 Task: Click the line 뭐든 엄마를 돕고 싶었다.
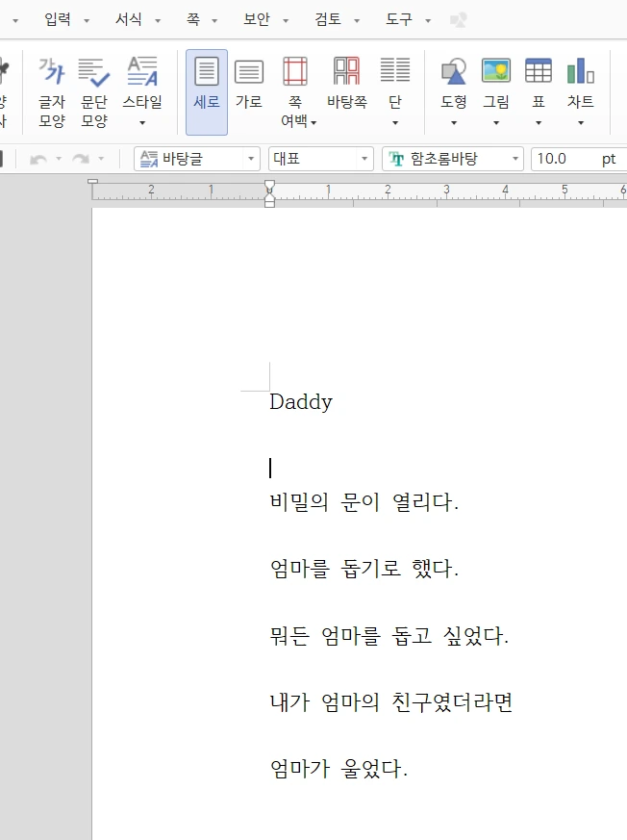389,635
